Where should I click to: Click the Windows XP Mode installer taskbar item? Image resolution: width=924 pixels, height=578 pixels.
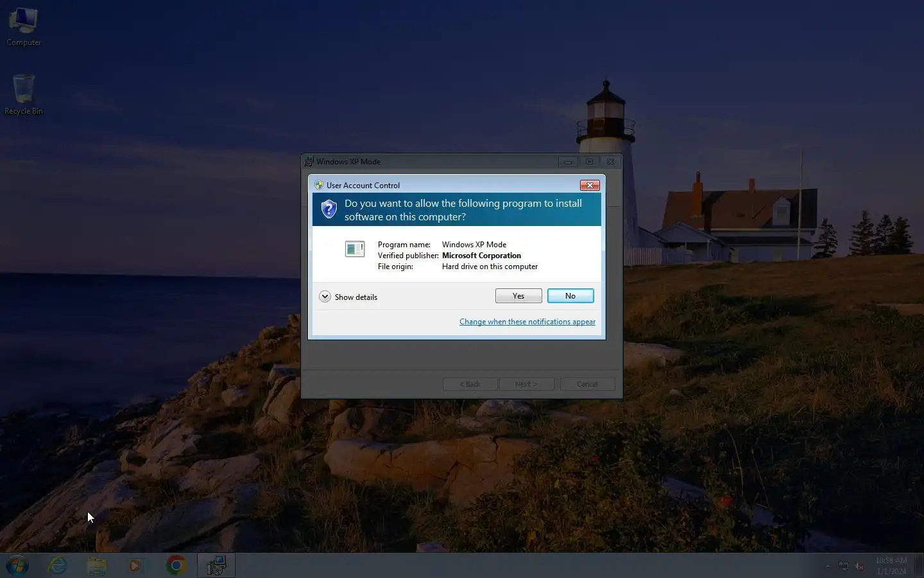pyautogui.click(x=216, y=566)
